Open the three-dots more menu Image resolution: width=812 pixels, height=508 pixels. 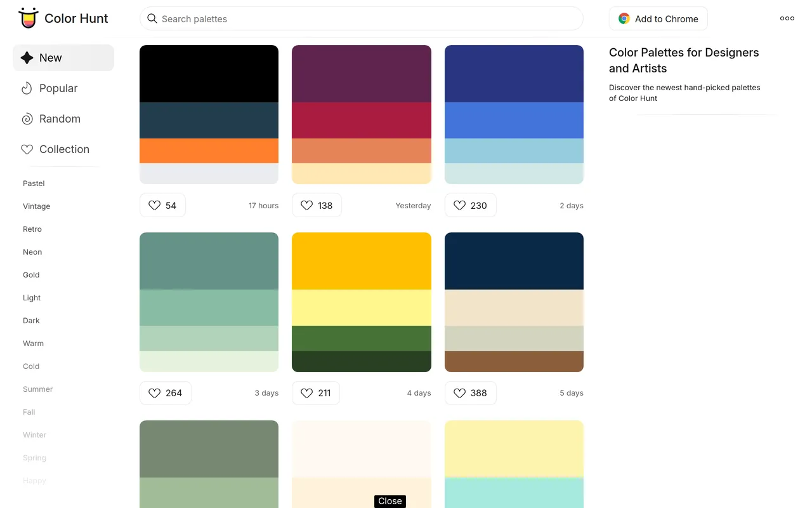pyautogui.click(x=787, y=18)
